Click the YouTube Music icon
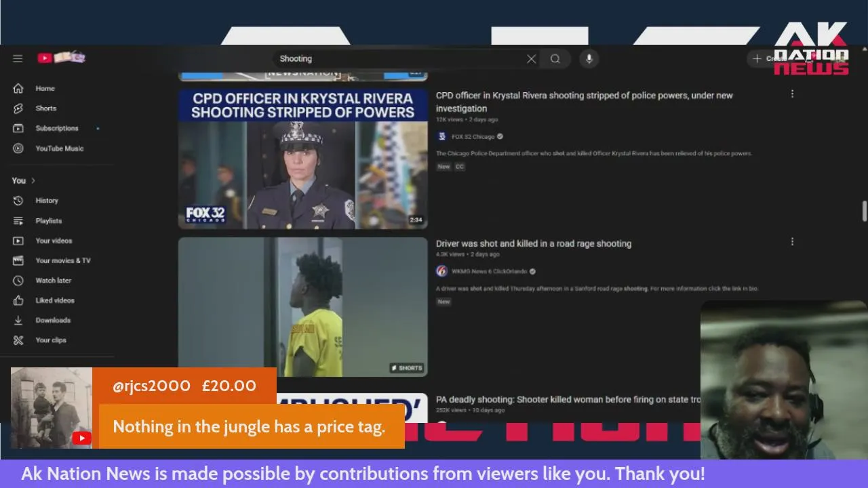The height and width of the screenshot is (488, 868). click(x=18, y=148)
